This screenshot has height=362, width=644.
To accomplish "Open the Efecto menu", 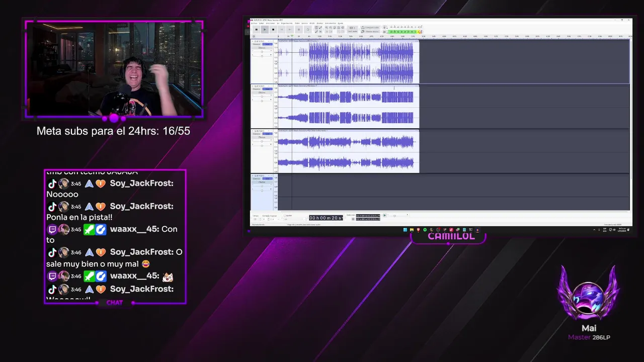I will (x=312, y=23).
